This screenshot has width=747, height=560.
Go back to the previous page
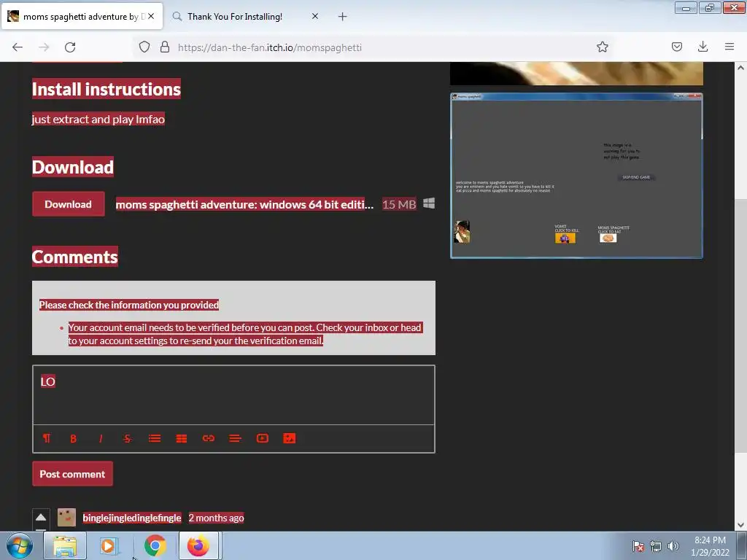[x=18, y=47]
